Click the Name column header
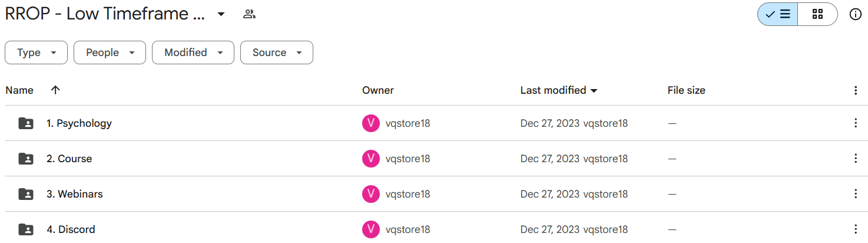The width and height of the screenshot is (868, 243). pyautogui.click(x=19, y=90)
